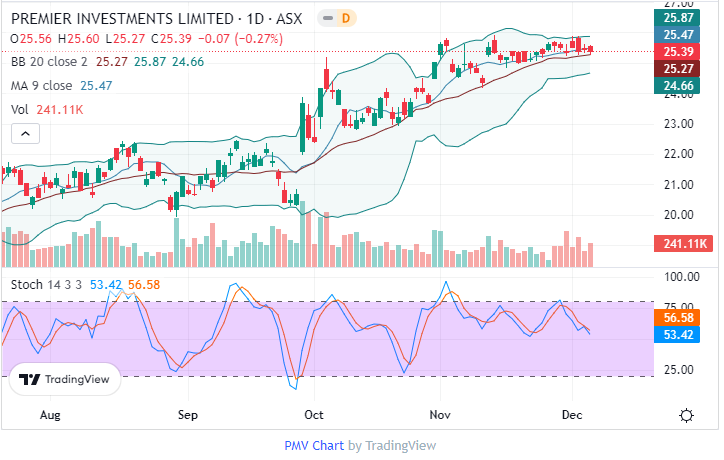Image resolution: width=724 pixels, height=460 pixels.
Task: Select the MA 9 close indicator
Action: (x=45, y=86)
